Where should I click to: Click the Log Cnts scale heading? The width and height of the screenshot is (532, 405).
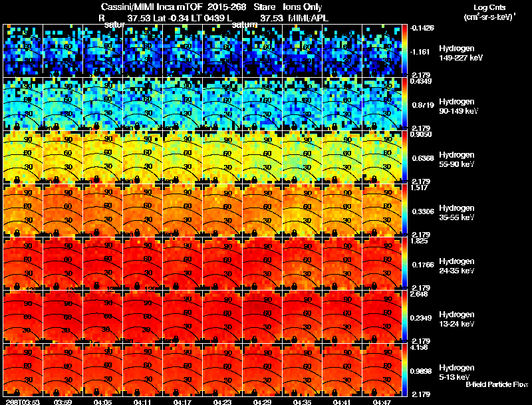point(489,7)
